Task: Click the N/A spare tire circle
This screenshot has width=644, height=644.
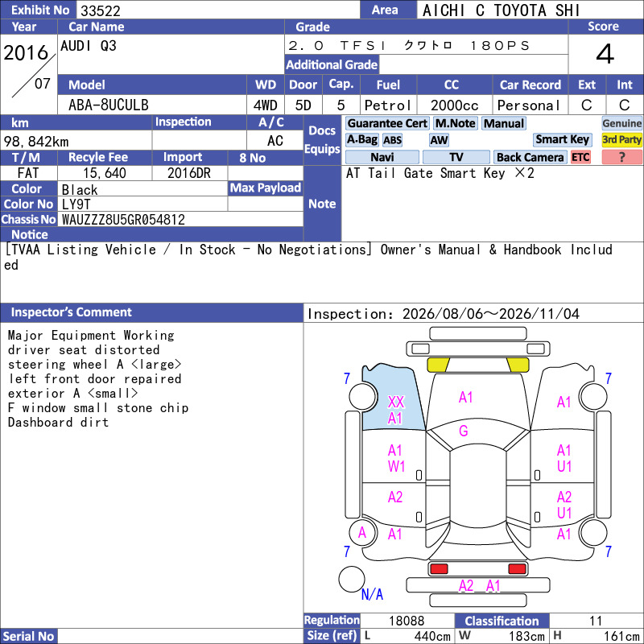Action: tap(352, 579)
